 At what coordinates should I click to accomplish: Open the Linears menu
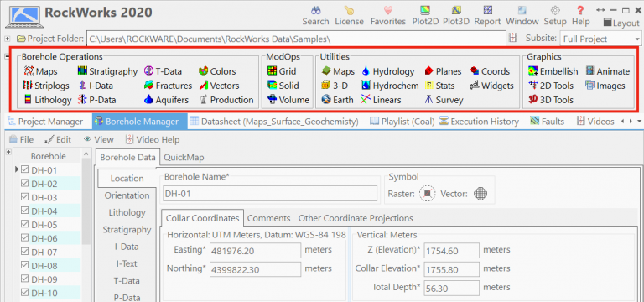point(382,100)
